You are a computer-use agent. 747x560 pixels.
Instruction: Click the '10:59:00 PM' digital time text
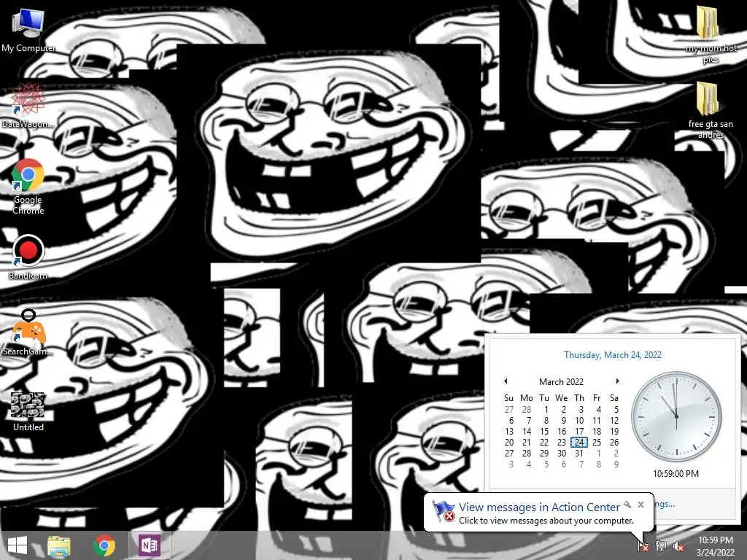tap(676, 474)
